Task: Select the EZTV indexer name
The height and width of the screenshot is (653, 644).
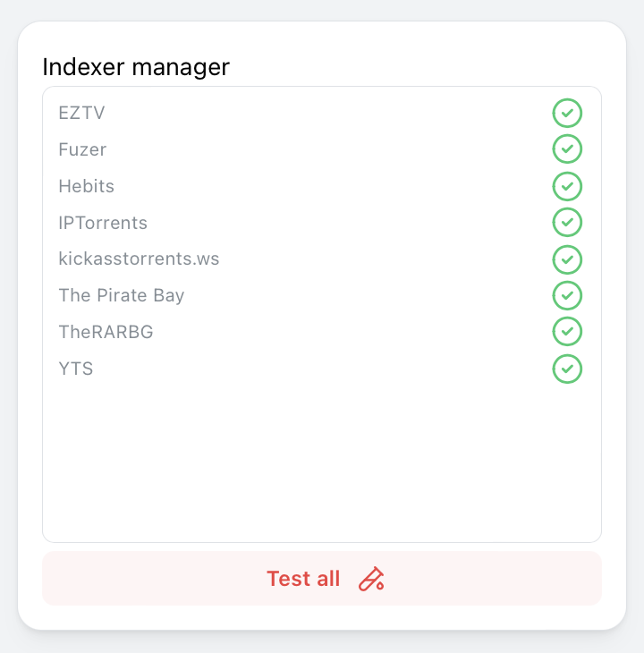Action: 81,114
